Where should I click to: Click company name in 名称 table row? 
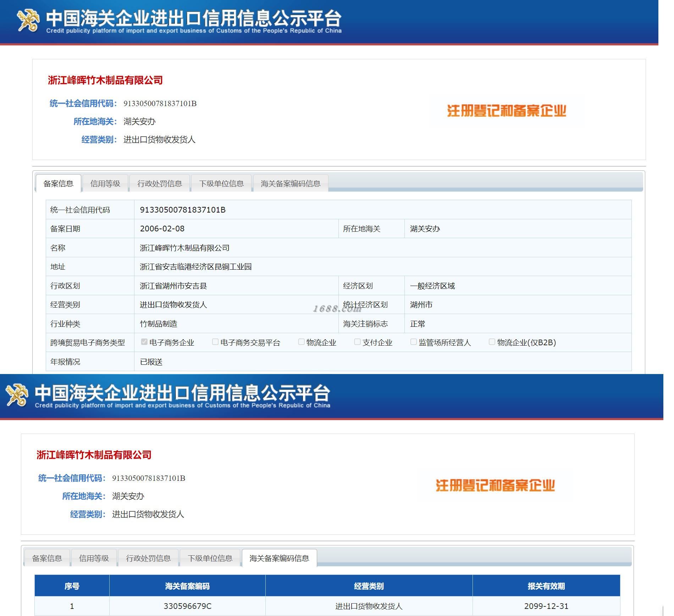[x=184, y=248]
